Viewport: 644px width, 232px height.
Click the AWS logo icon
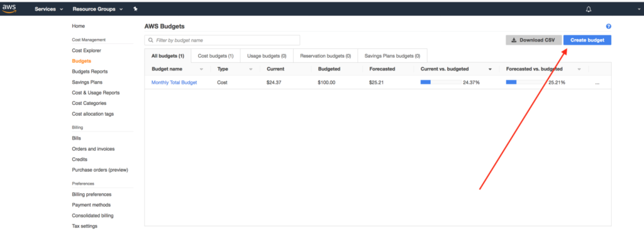[9, 9]
